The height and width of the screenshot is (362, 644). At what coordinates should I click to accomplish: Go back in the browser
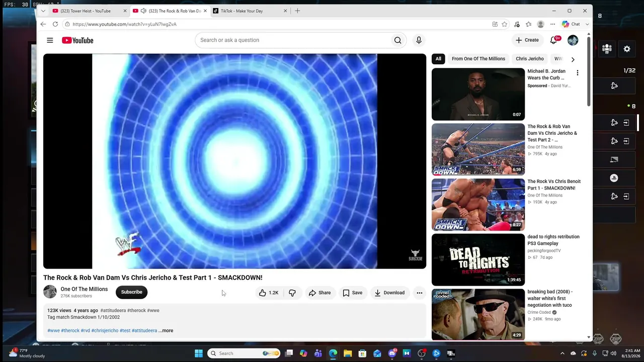pyautogui.click(x=43, y=24)
